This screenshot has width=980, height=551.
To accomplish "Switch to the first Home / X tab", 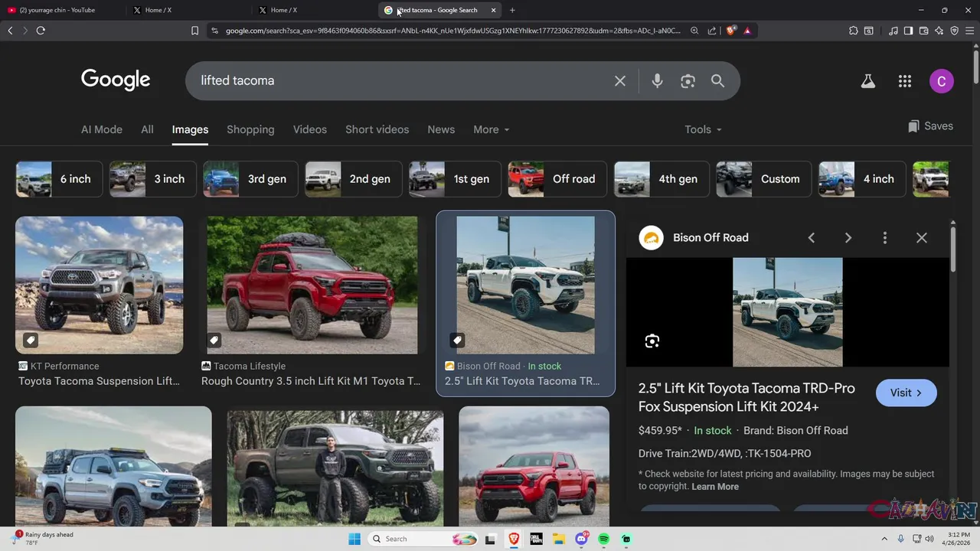I will point(188,10).
